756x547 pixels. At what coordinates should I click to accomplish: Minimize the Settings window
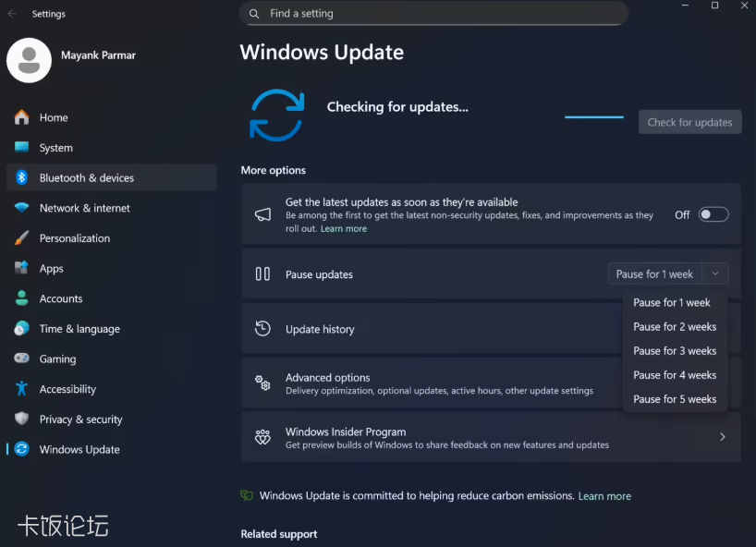685,6
